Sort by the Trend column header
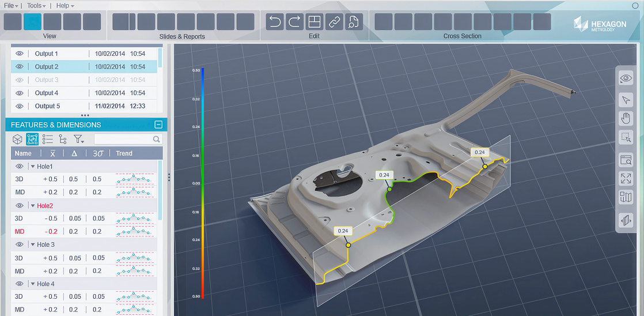Screen dimensions: 644x316 click(x=124, y=153)
